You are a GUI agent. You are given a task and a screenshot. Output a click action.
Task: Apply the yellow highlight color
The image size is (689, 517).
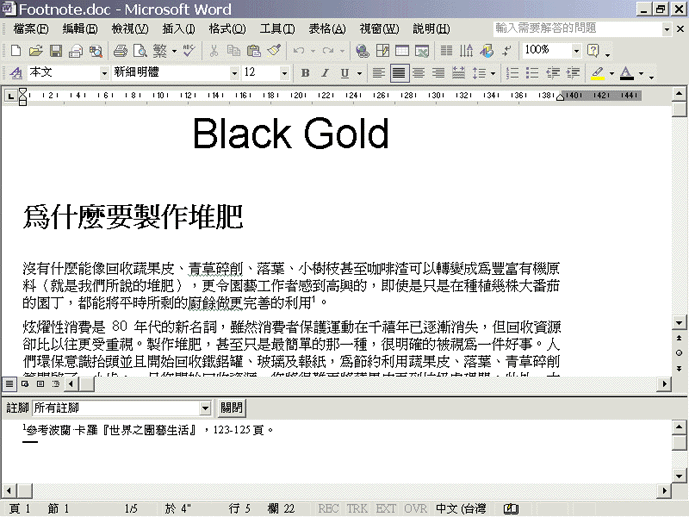(x=598, y=73)
